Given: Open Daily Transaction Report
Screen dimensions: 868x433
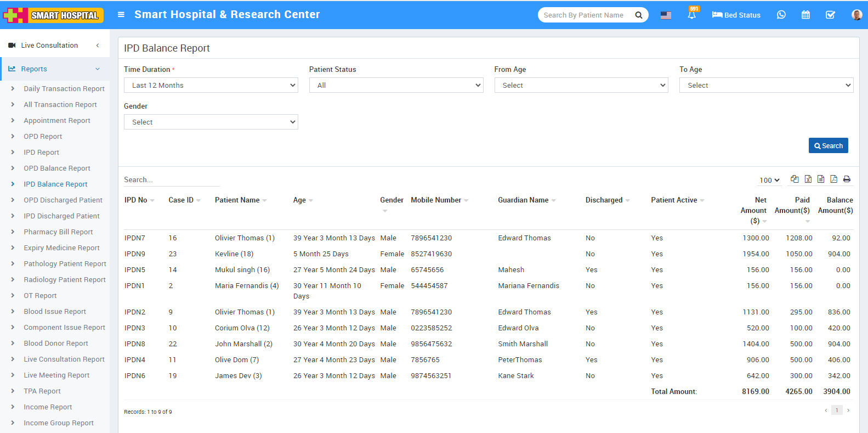Looking at the screenshot, I should pos(64,89).
